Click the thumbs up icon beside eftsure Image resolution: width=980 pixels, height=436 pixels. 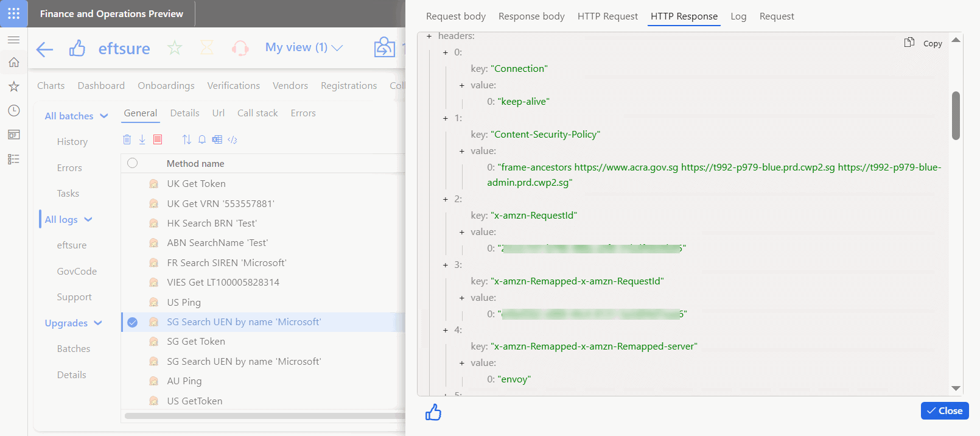(77, 48)
